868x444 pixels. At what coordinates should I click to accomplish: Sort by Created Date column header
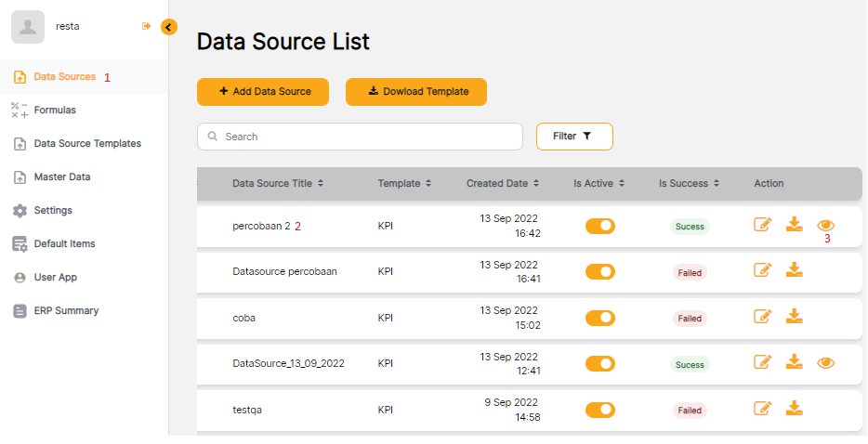tap(502, 184)
